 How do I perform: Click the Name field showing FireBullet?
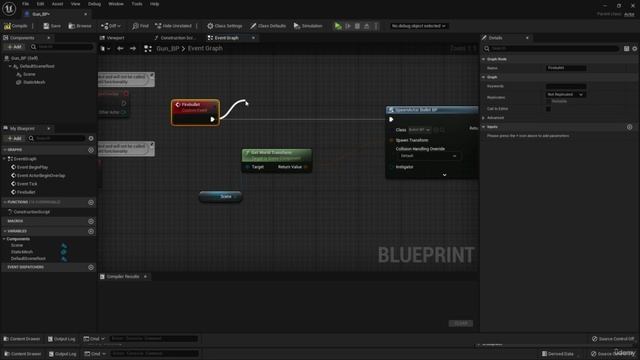click(x=566, y=68)
